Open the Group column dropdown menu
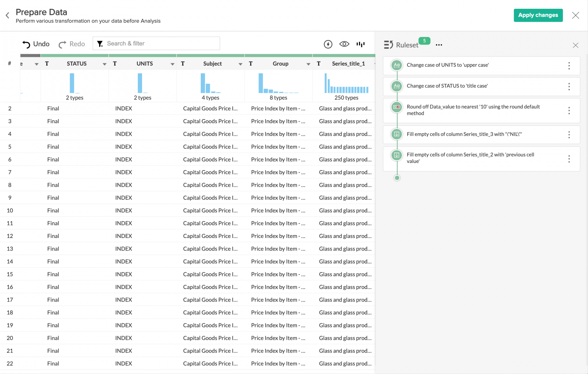Screen dimensions: 588x374 pyautogui.click(x=308, y=64)
